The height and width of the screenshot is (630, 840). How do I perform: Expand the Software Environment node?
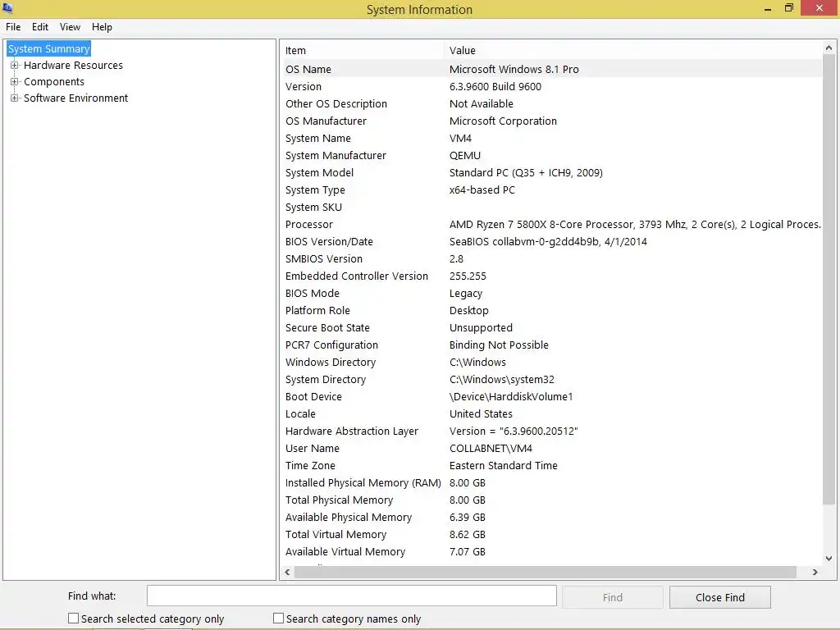coord(15,98)
